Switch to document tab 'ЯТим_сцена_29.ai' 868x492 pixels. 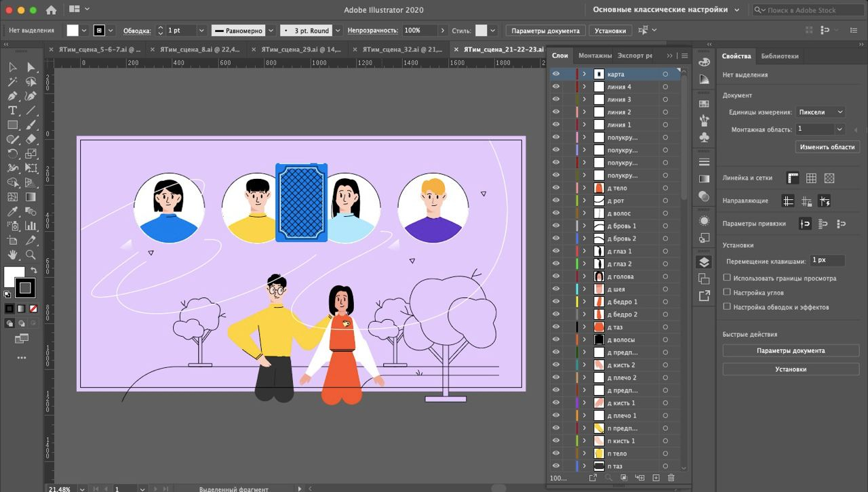[301, 49]
